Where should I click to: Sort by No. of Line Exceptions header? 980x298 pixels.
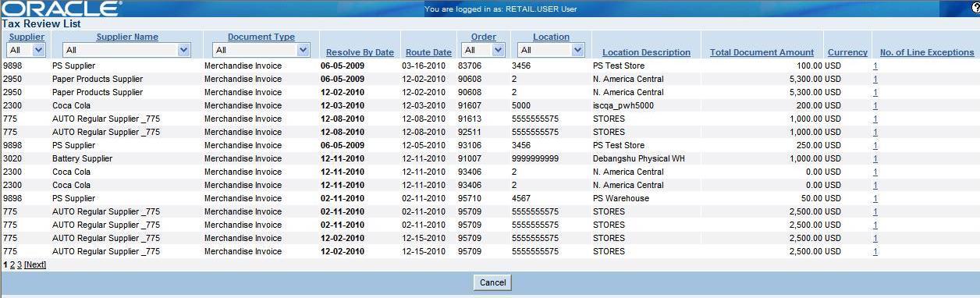pyautogui.click(x=927, y=52)
